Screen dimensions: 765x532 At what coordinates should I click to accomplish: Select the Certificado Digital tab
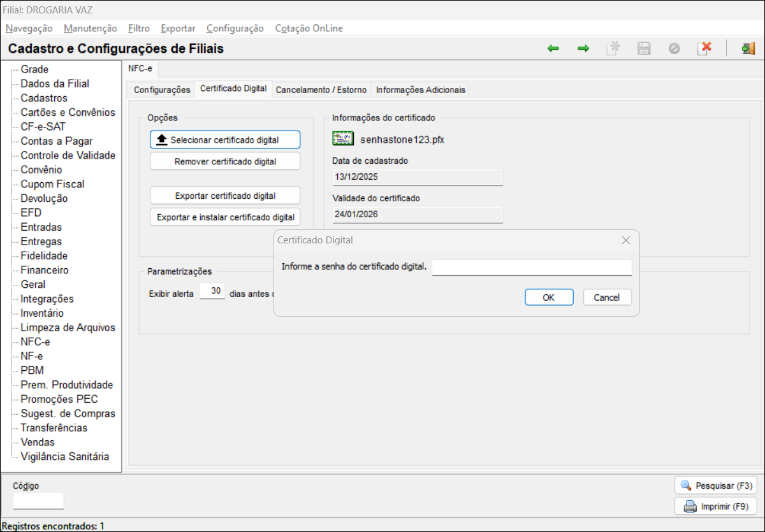pyautogui.click(x=233, y=89)
